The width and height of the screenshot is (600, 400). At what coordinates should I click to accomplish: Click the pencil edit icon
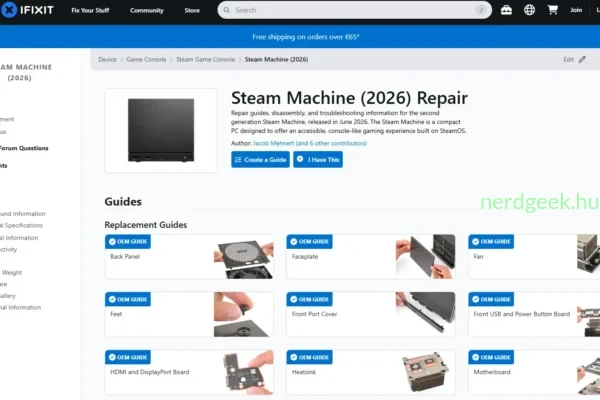click(x=582, y=59)
